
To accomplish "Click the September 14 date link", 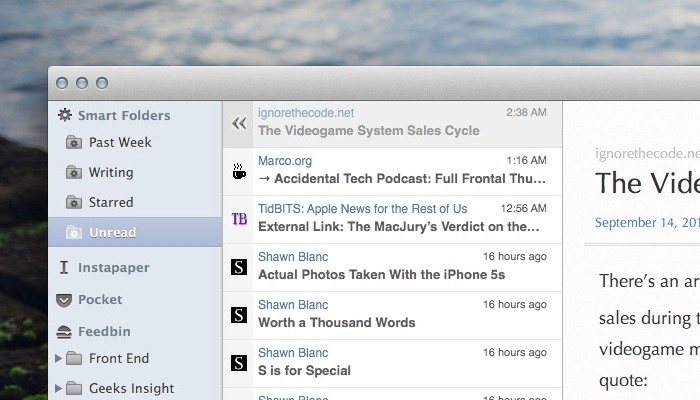I will pyautogui.click(x=646, y=221).
